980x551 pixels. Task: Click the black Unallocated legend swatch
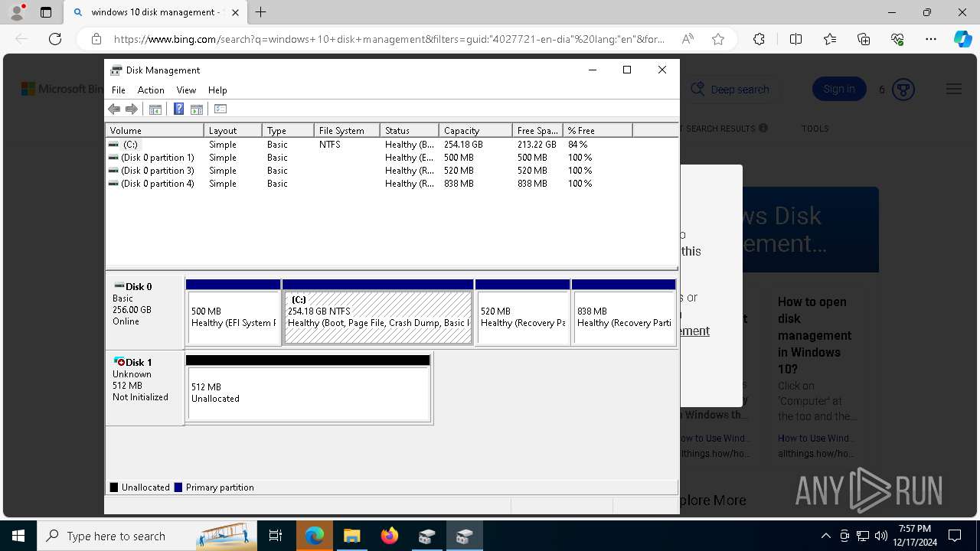(114, 487)
